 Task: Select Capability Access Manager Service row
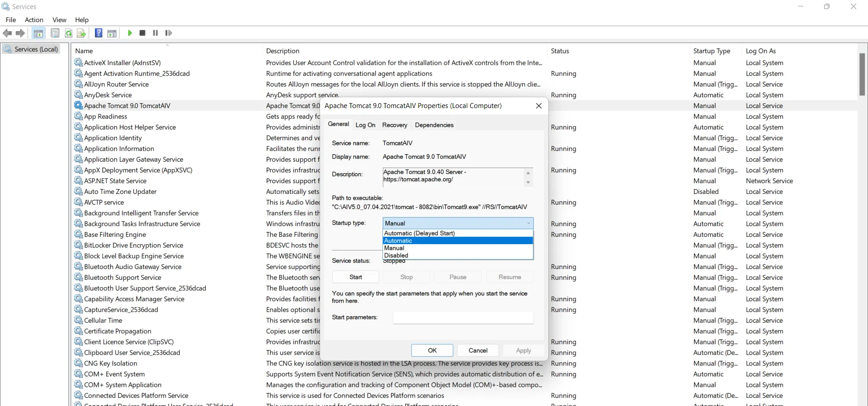click(x=465, y=299)
